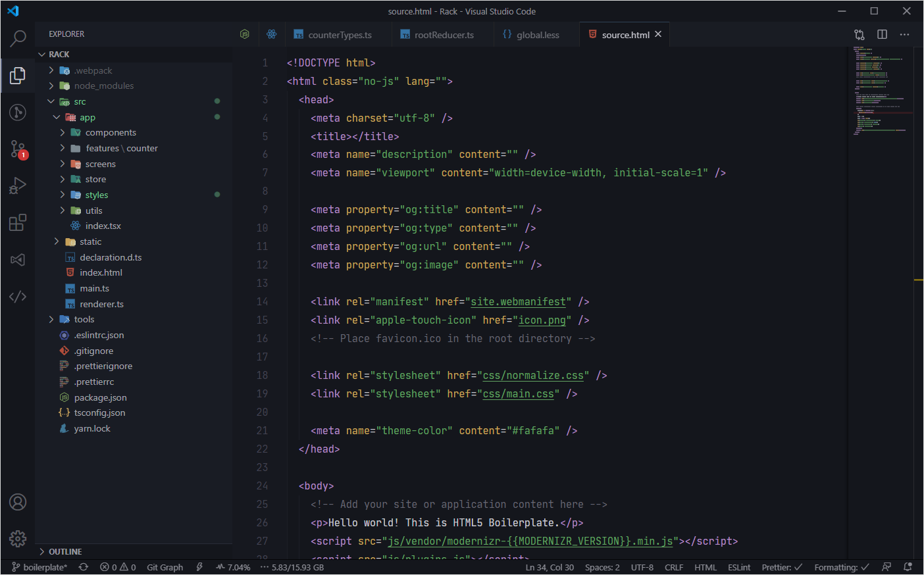The width and height of the screenshot is (924, 575).
Task: Expand the static folder
Action: coord(135,241)
